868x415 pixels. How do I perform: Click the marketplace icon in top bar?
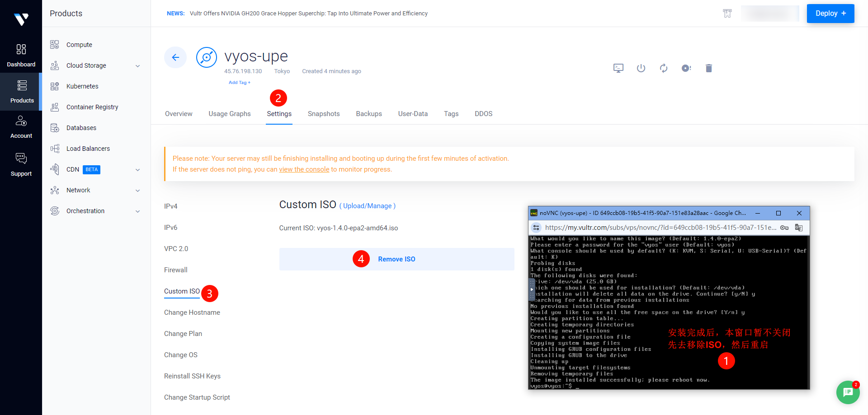click(x=727, y=14)
